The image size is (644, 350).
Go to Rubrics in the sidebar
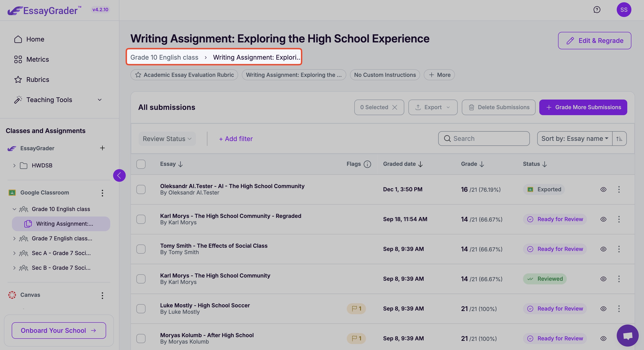38,80
